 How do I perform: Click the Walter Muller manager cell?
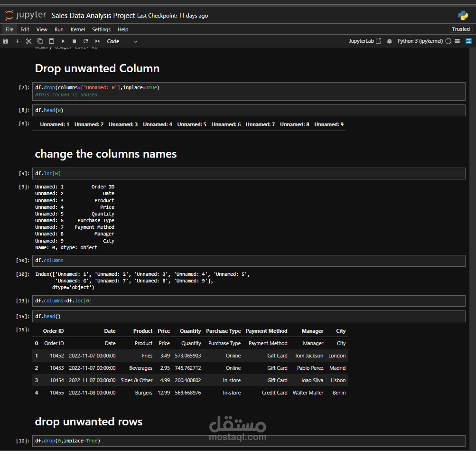tap(308, 393)
